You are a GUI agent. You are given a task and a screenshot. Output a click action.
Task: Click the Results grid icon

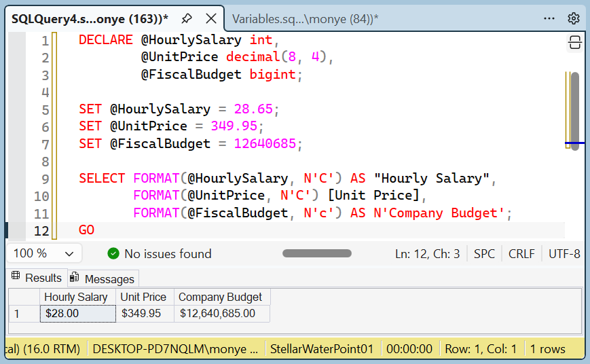point(16,276)
